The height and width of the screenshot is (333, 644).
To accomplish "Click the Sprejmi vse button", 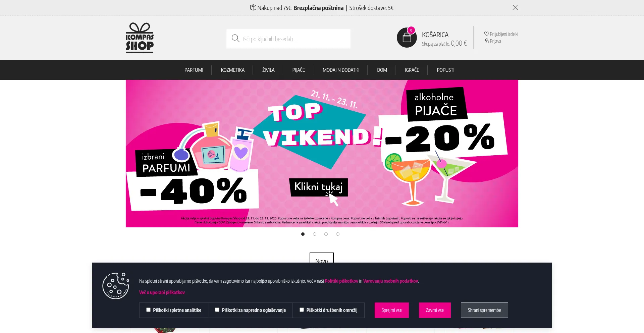I will [391, 310].
